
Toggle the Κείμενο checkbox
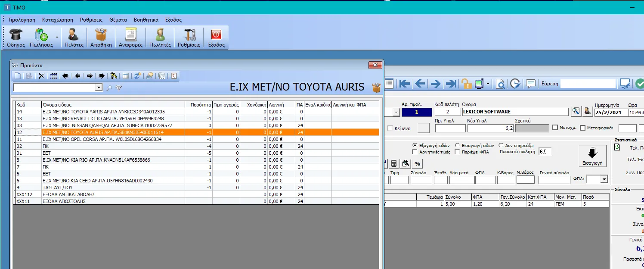390,128
